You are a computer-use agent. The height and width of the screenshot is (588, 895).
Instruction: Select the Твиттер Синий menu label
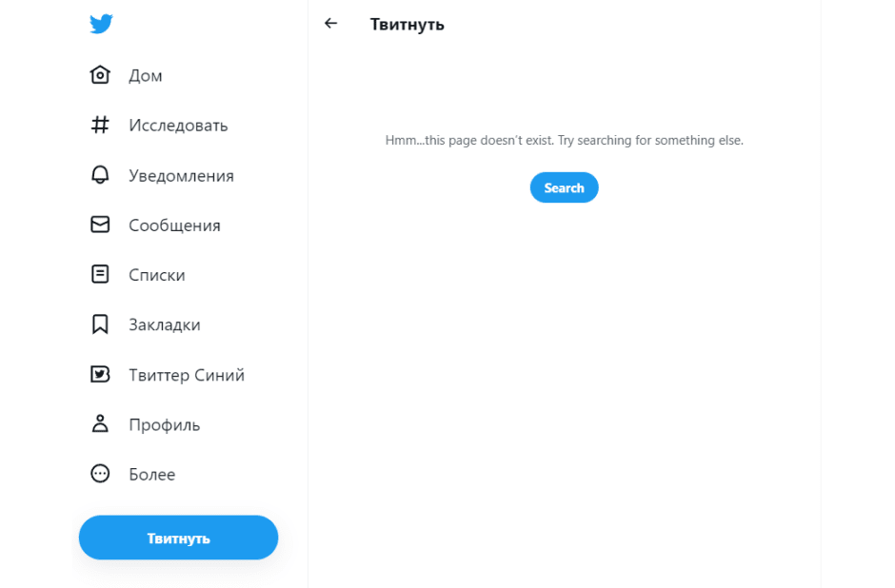point(187,375)
